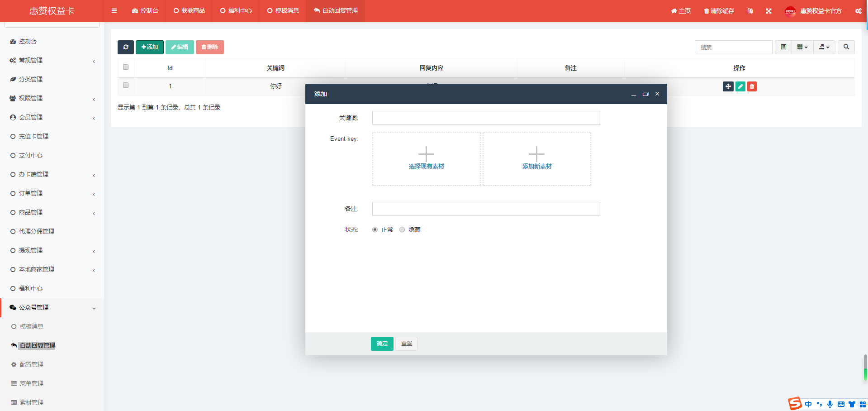Expand 会员管理 in sidebar
868x411 pixels.
[x=52, y=117]
